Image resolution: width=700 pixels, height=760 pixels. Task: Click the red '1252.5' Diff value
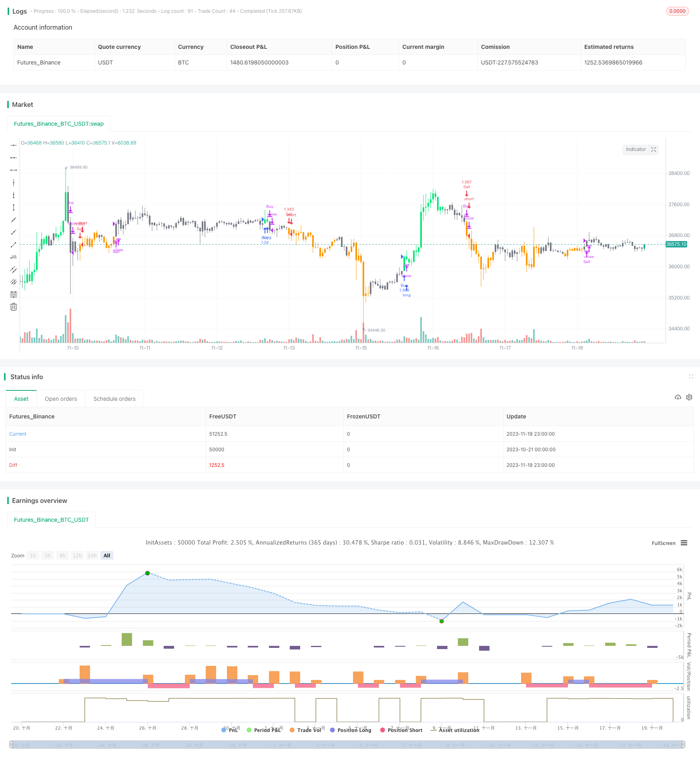217,465
